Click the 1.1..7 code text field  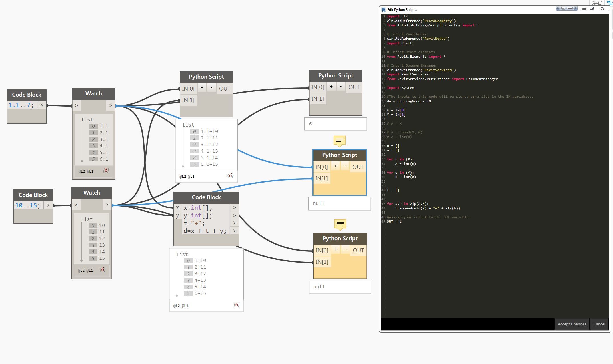point(21,105)
